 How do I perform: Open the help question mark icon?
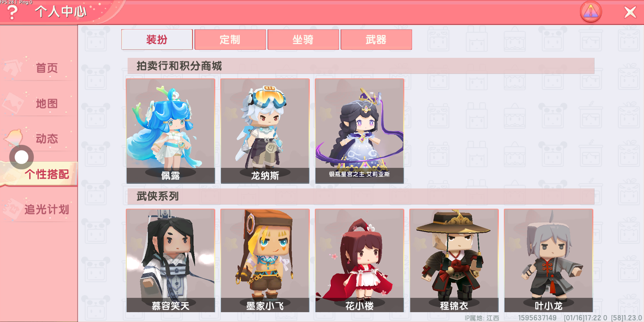[x=12, y=13]
